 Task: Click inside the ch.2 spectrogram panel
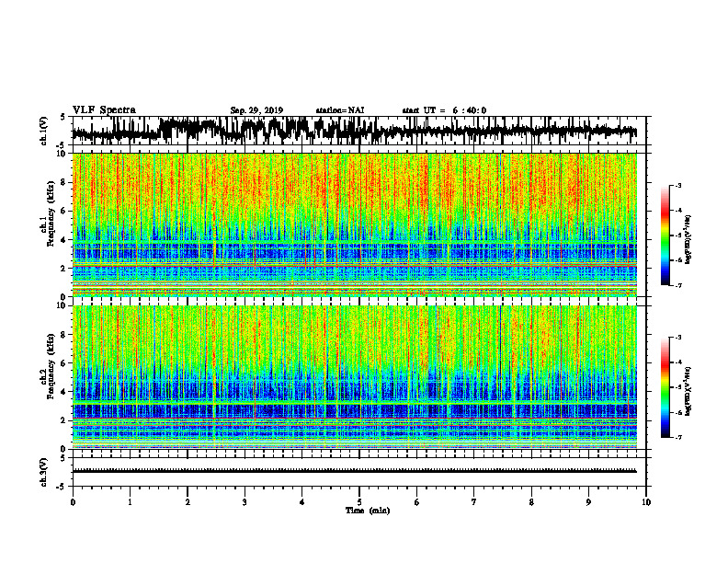(x=354, y=377)
